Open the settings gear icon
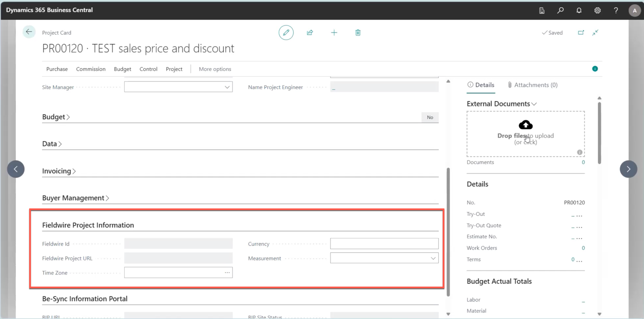Viewport: 644px width, 319px height. click(x=597, y=10)
